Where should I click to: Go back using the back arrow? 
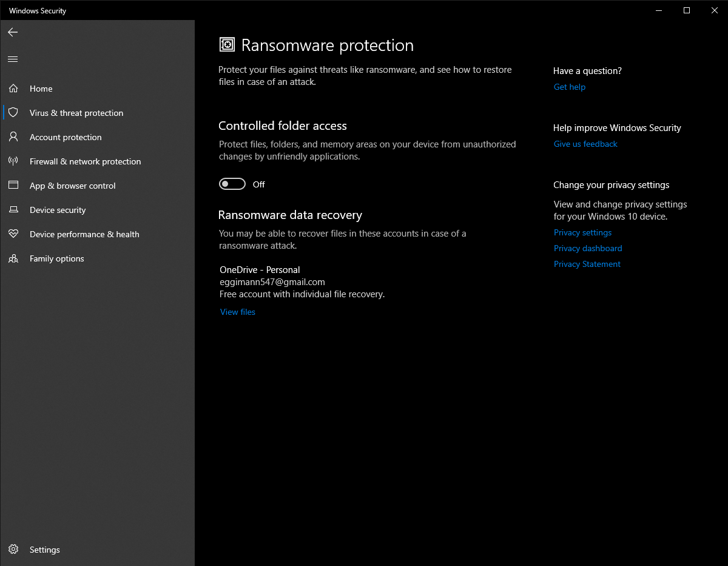[x=13, y=32]
